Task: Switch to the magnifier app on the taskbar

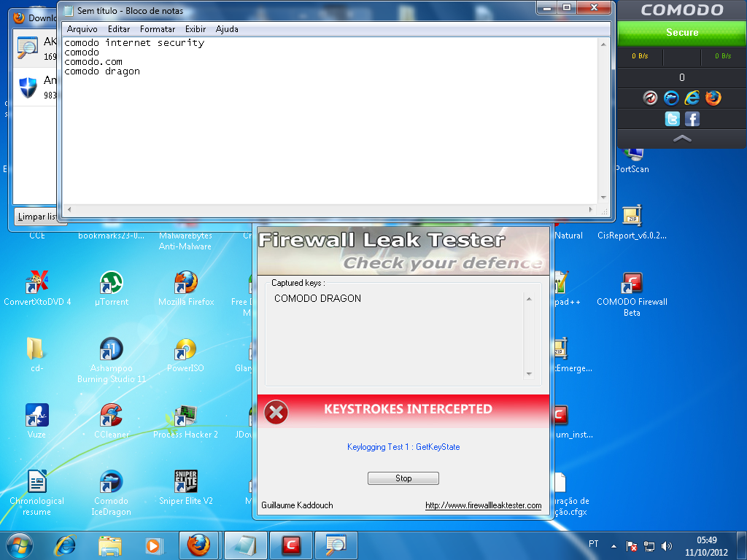Action: click(x=336, y=545)
